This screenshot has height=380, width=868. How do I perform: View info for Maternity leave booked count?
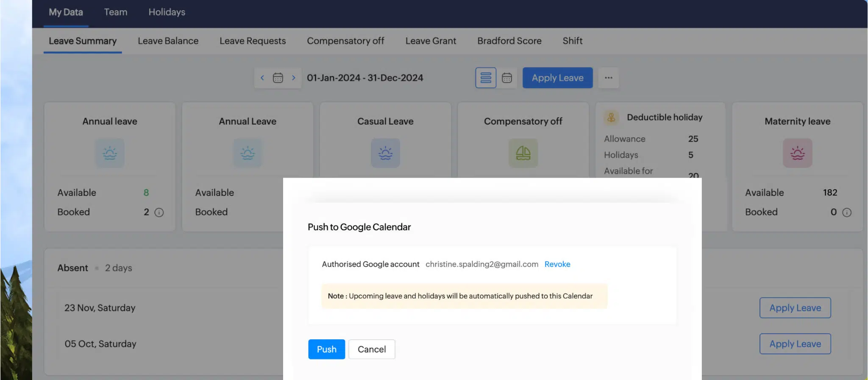(x=846, y=212)
